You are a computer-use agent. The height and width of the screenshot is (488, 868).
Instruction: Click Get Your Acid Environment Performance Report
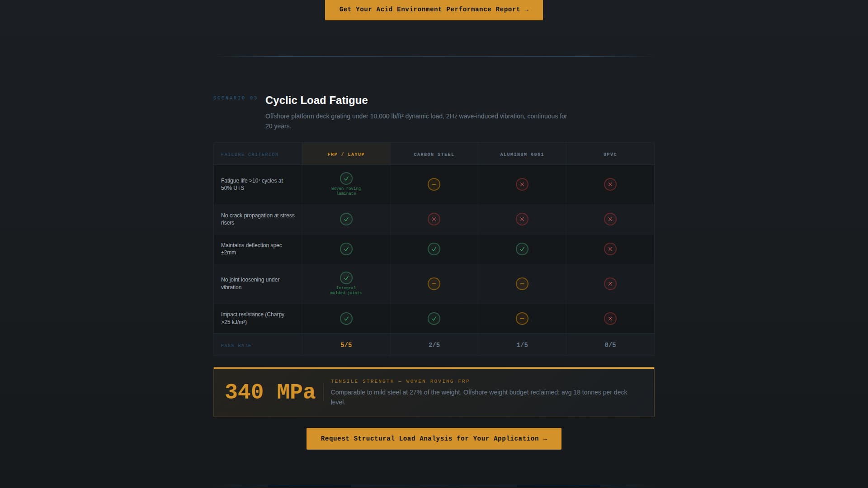pos(434,9)
